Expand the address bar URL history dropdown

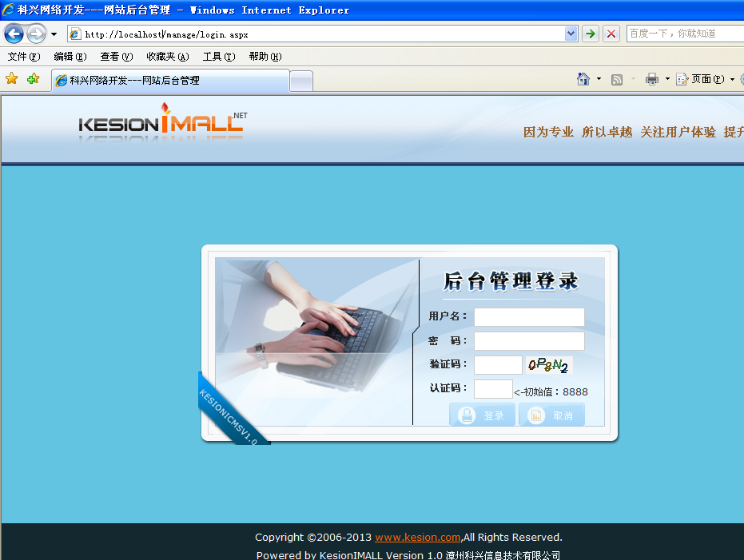(571, 34)
